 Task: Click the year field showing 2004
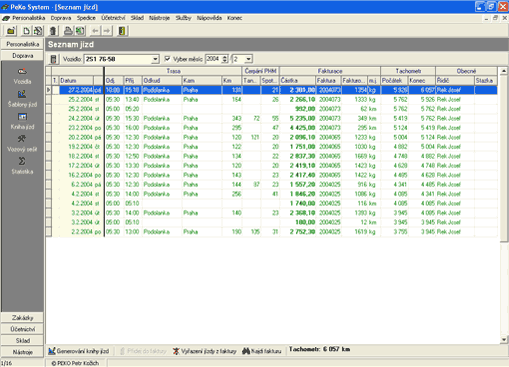point(213,59)
